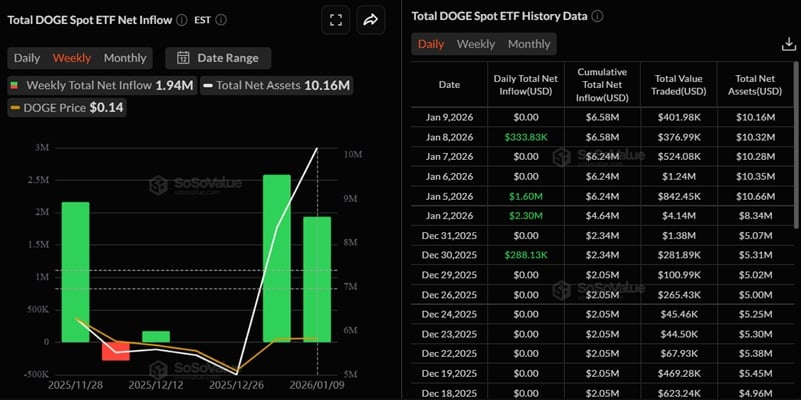Viewport: 801px width, 400px height.
Task: Click the $2.30M inflow value
Action: 526,216
